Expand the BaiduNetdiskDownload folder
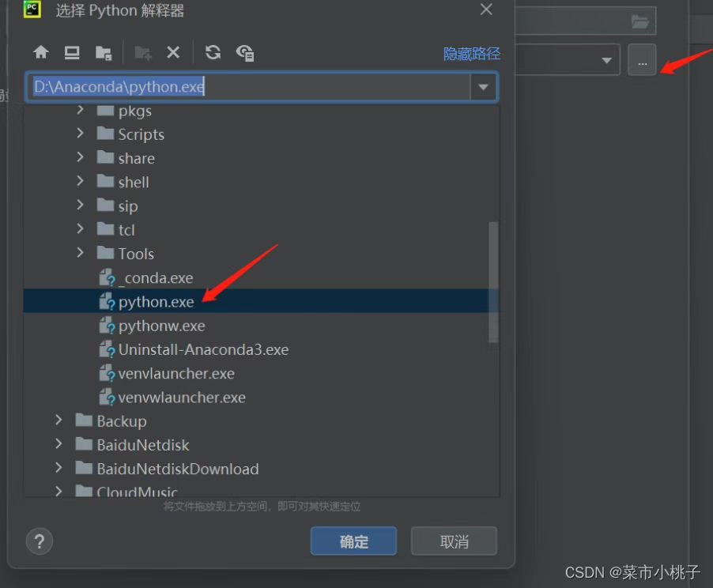The height and width of the screenshot is (588, 713). [x=58, y=468]
